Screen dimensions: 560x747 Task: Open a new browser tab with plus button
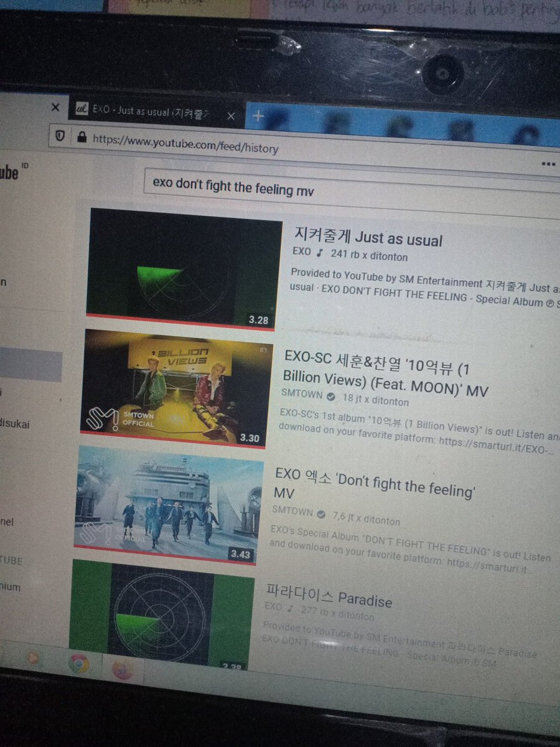click(258, 116)
